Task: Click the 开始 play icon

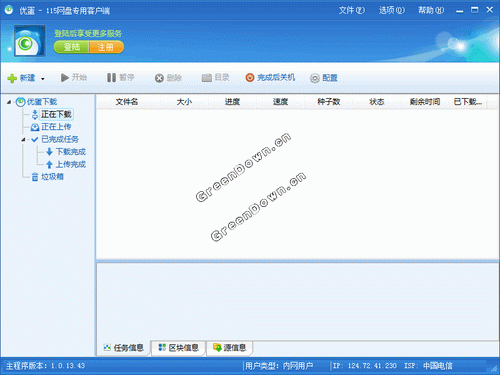Action: 65,78
